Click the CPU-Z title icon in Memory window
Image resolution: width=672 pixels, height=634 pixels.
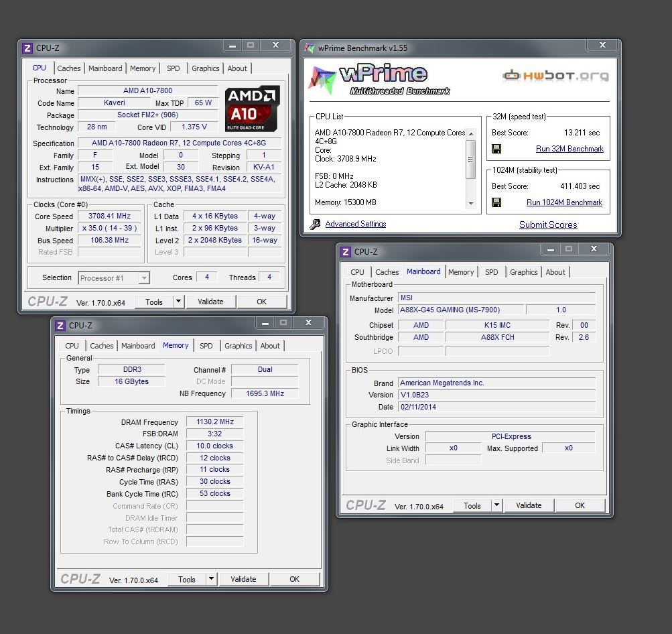tap(60, 326)
